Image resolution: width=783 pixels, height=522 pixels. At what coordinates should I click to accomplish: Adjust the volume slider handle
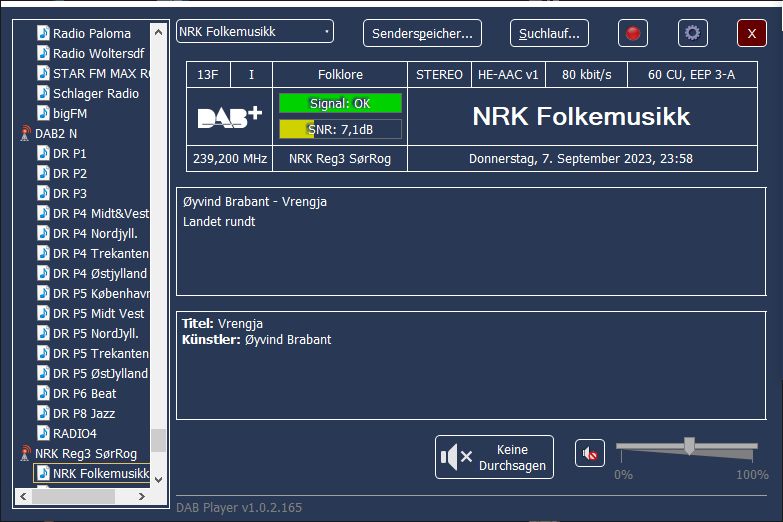[689, 446]
